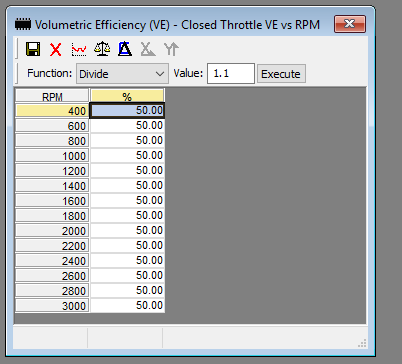
Task: Click the greyed X-axis interpolate icon
Action: point(148,49)
